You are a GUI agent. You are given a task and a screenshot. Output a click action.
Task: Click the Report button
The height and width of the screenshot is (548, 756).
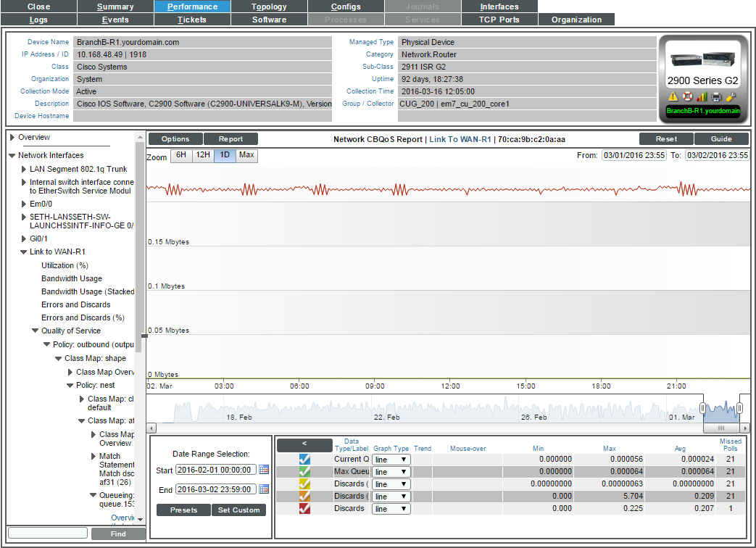click(231, 138)
